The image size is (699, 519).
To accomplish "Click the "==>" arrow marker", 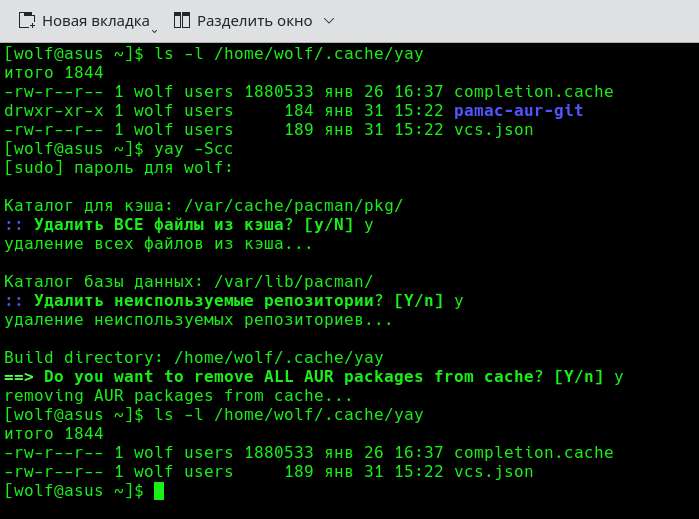I will (19, 377).
